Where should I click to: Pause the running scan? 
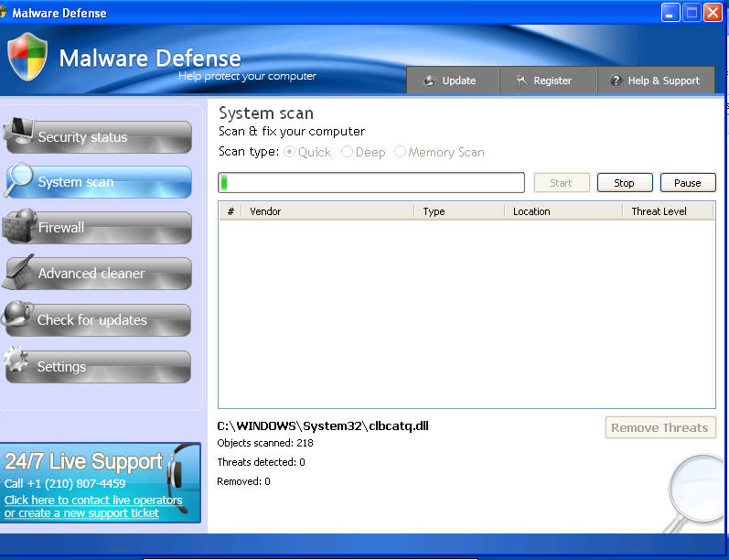pyautogui.click(x=688, y=183)
